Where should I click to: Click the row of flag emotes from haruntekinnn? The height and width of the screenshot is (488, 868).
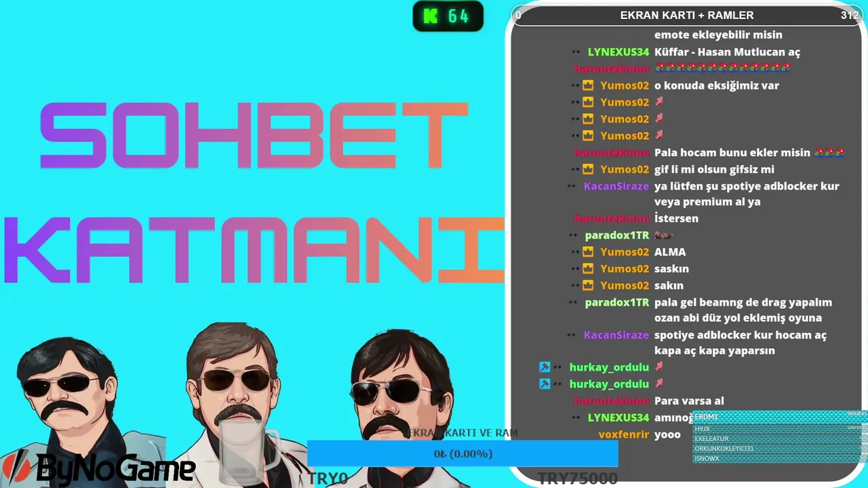[x=722, y=68]
